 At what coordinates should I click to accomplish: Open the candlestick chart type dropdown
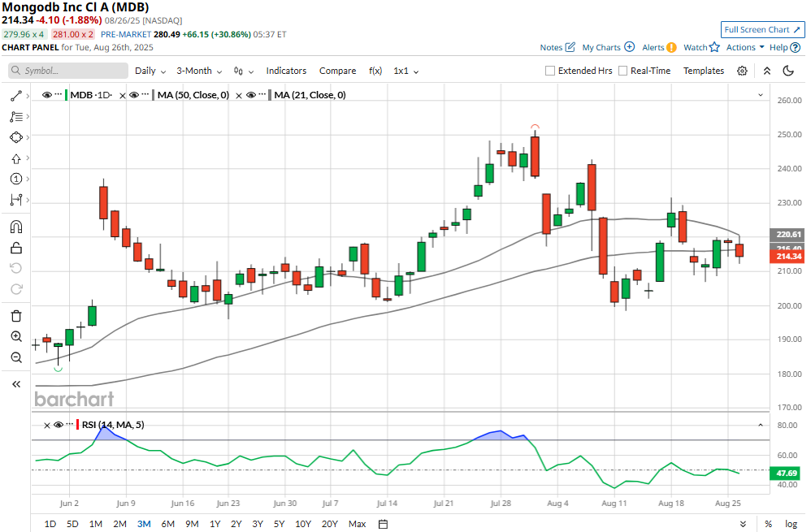pyautogui.click(x=244, y=71)
